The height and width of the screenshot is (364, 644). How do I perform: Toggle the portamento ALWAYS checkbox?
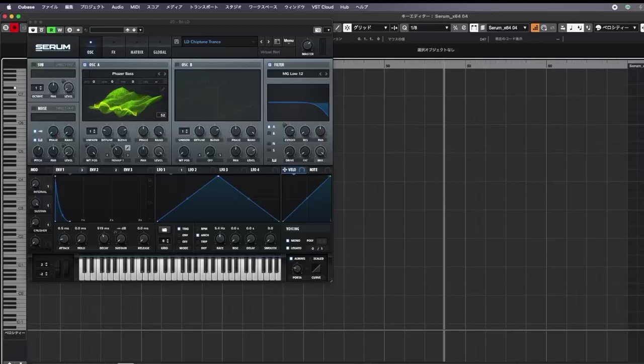tap(291, 258)
